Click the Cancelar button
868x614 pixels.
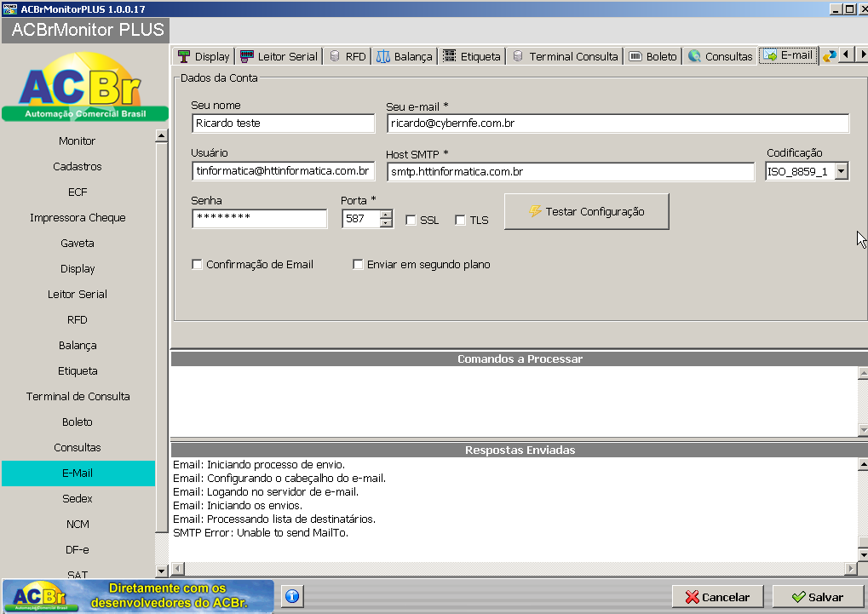(717, 597)
